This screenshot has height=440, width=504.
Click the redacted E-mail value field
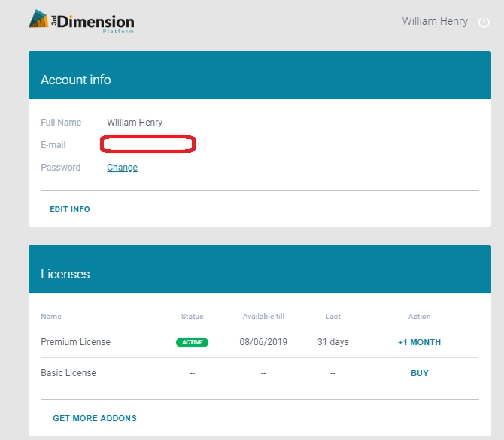click(x=148, y=144)
